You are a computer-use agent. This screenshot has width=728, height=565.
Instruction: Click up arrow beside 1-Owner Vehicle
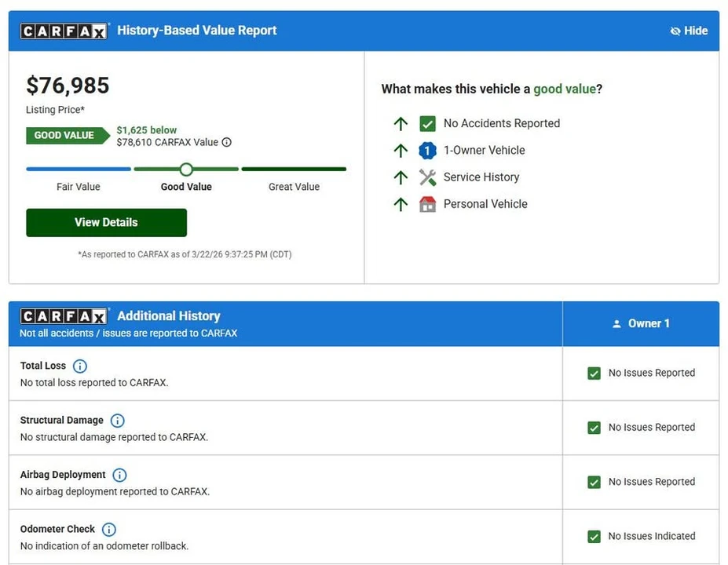click(x=401, y=151)
